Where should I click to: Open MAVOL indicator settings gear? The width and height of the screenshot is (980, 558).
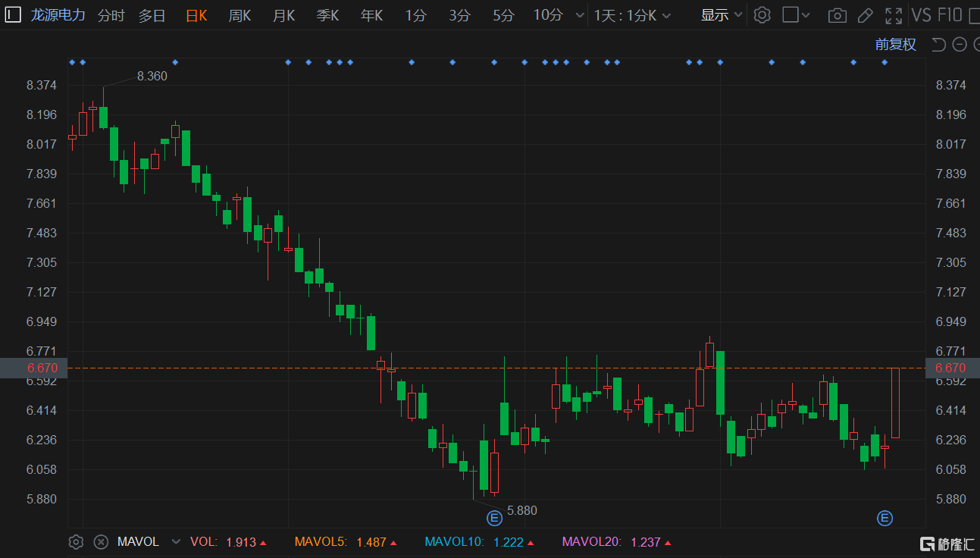pyautogui.click(x=76, y=542)
